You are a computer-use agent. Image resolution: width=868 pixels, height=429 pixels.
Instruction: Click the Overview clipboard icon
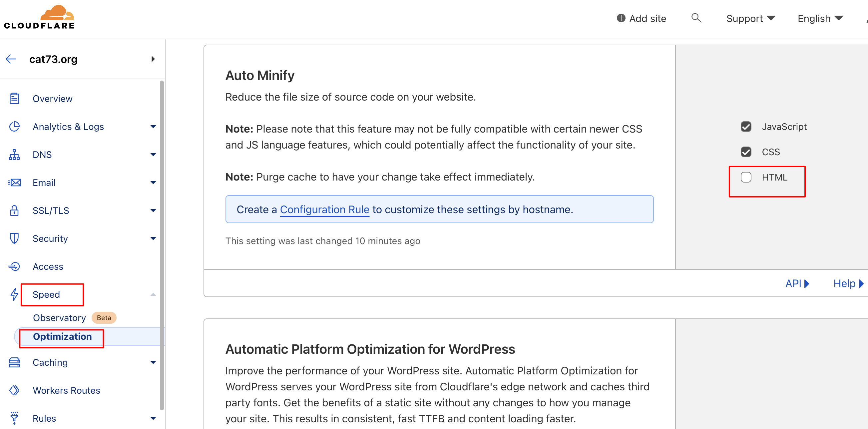click(x=14, y=99)
